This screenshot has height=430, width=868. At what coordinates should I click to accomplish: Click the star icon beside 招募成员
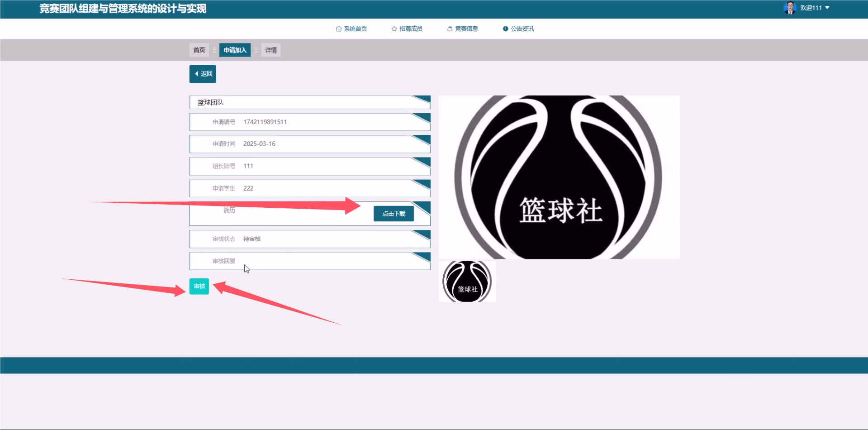(x=394, y=29)
